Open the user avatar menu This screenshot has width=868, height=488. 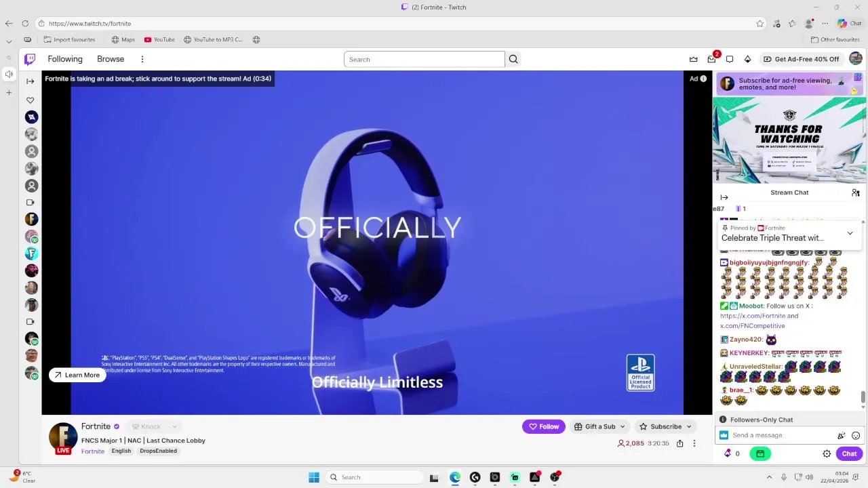(x=856, y=59)
